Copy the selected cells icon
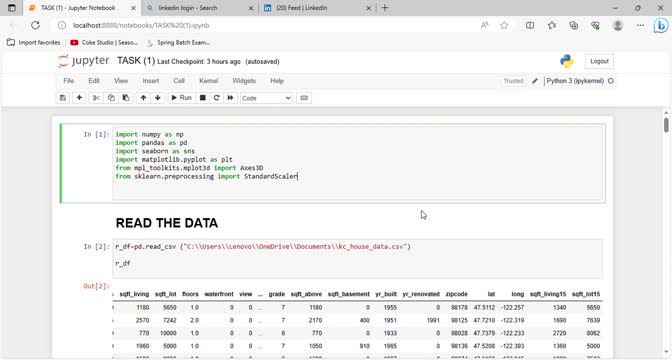Image resolution: width=672 pixels, height=360 pixels. [x=111, y=98]
